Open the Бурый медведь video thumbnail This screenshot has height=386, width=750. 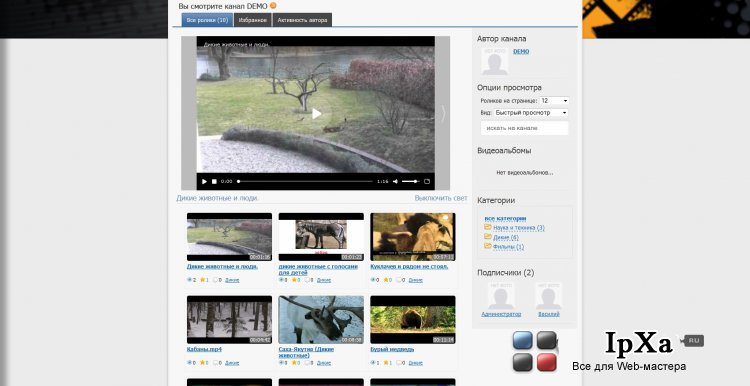(x=413, y=320)
